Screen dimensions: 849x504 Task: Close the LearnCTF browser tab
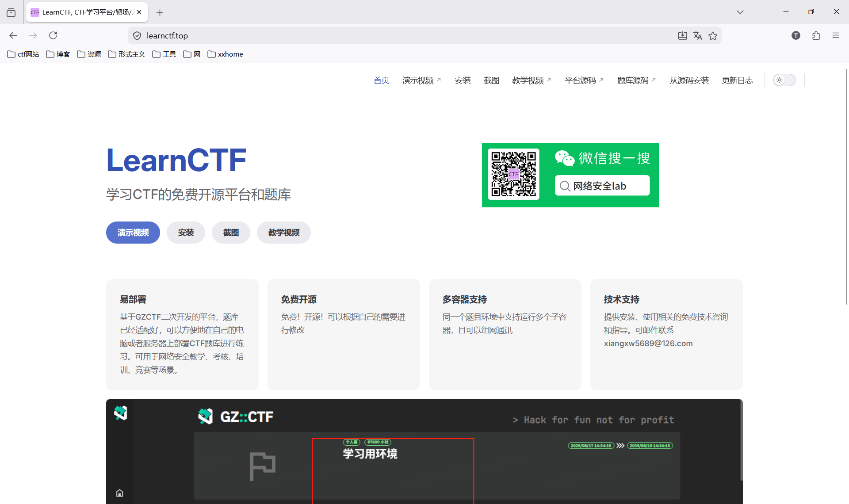tap(139, 12)
